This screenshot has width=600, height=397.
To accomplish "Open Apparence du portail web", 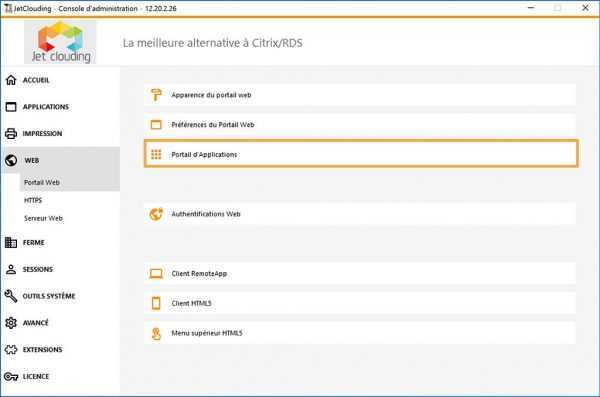I will coord(360,95).
